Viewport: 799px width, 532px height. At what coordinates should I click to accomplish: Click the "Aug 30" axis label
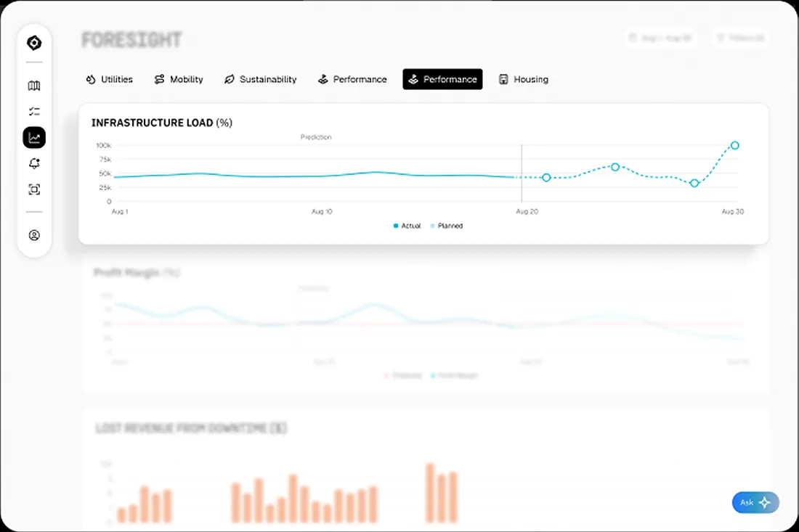pyautogui.click(x=733, y=212)
